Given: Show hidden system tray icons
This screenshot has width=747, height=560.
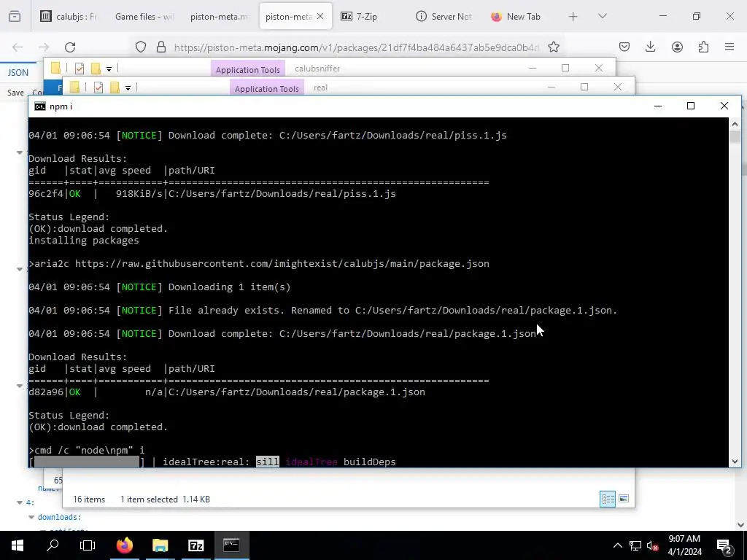Looking at the screenshot, I should point(617,545).
